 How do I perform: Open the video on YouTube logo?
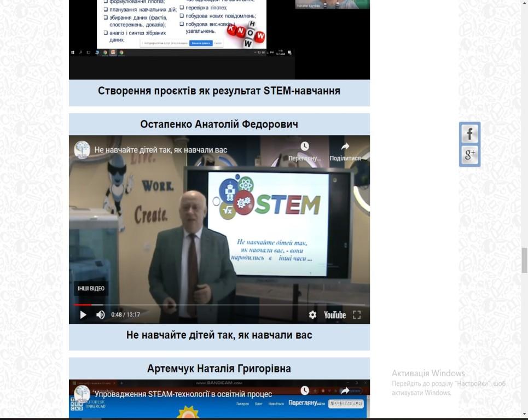pyautogui.click(x=335, y=315)
